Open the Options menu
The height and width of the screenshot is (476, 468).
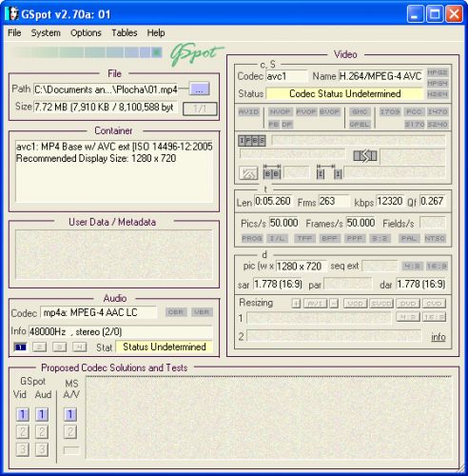[x=86, y=32]
